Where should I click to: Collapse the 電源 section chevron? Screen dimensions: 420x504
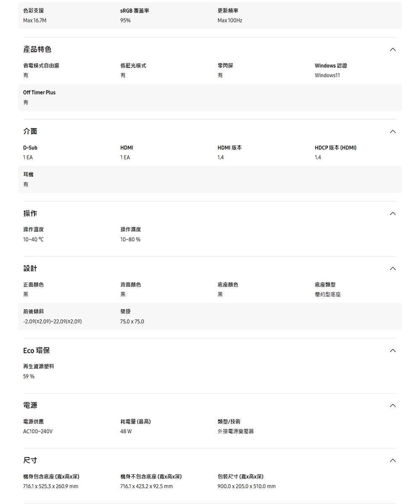(392, 405)
